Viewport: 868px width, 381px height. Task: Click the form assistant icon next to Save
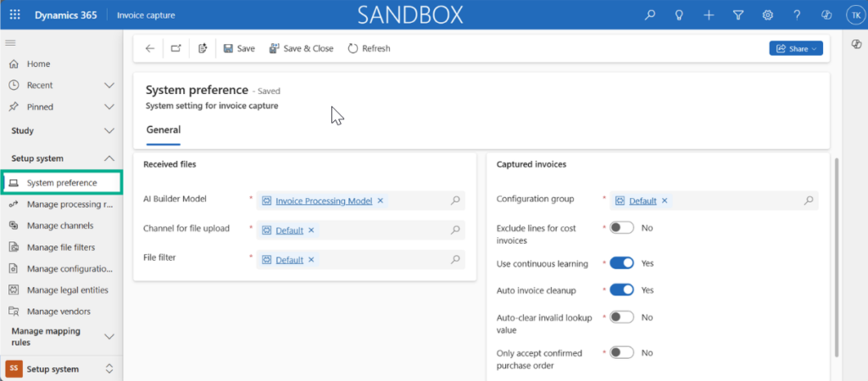click(x=203, y=48)
